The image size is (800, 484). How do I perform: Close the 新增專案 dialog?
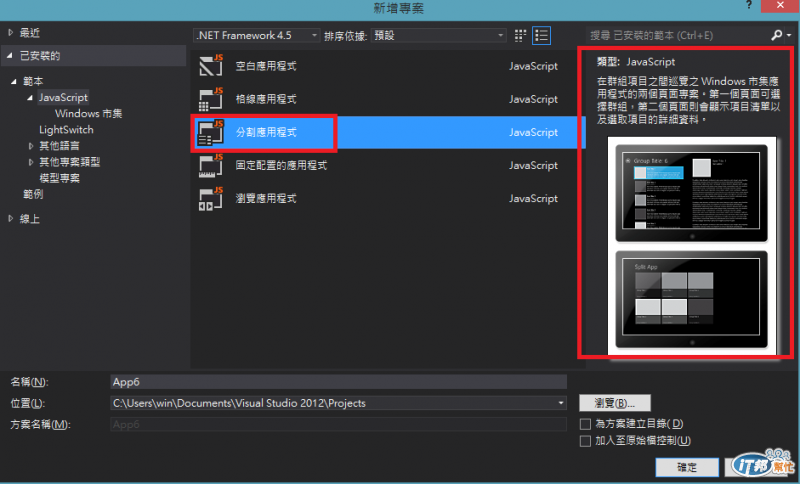coord(780,6)
